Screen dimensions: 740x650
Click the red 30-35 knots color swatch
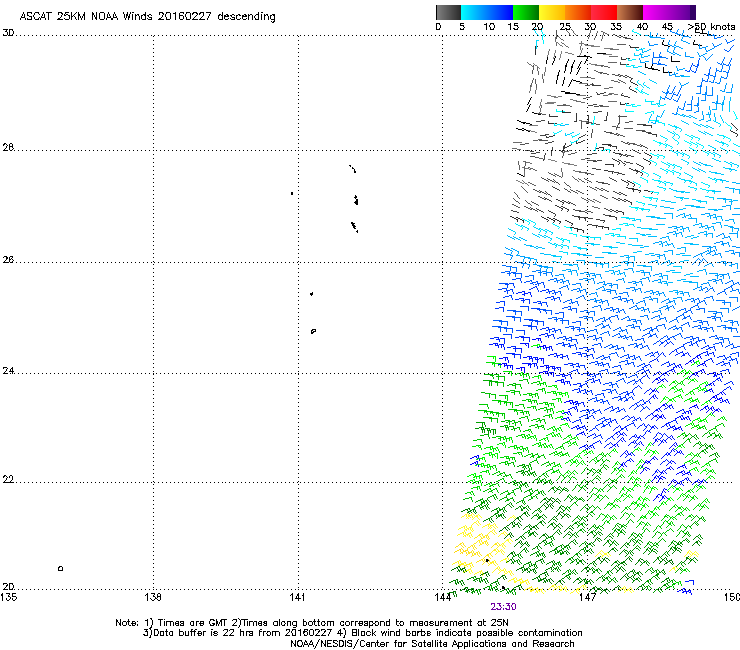click(604, 12)
